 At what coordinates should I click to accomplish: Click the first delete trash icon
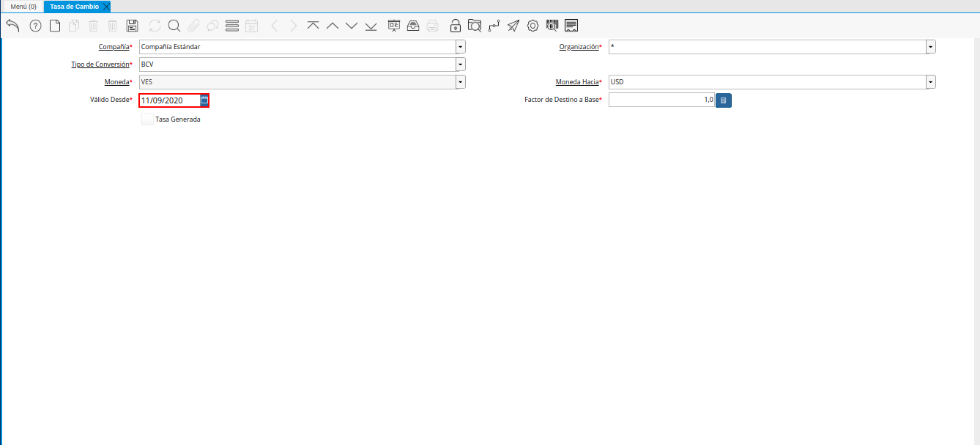(x=93, y=26)
